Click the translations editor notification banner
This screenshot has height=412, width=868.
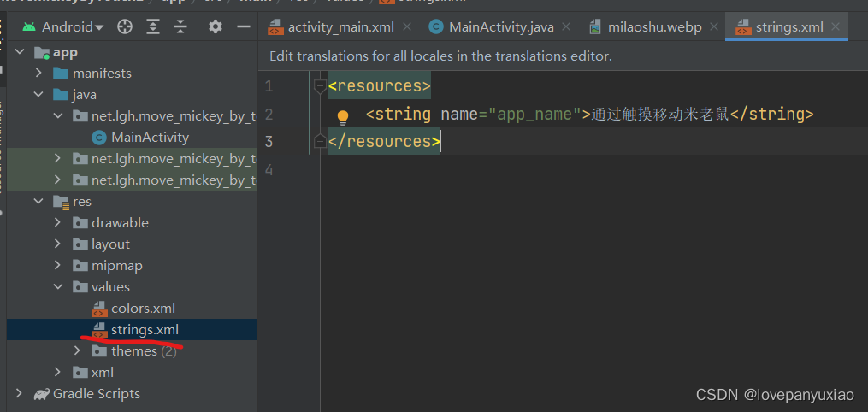pos(563,56)
